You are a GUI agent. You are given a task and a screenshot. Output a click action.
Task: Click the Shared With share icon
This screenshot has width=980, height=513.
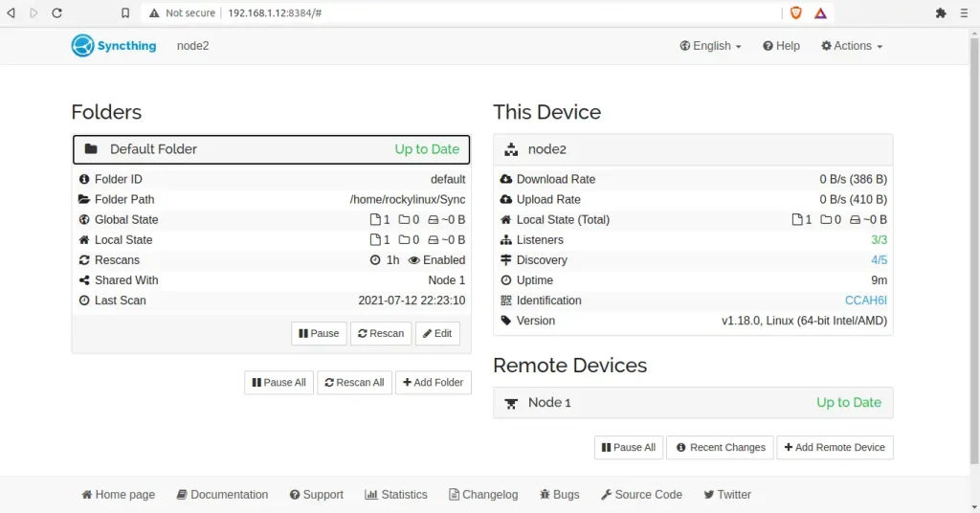click(84, 279)
